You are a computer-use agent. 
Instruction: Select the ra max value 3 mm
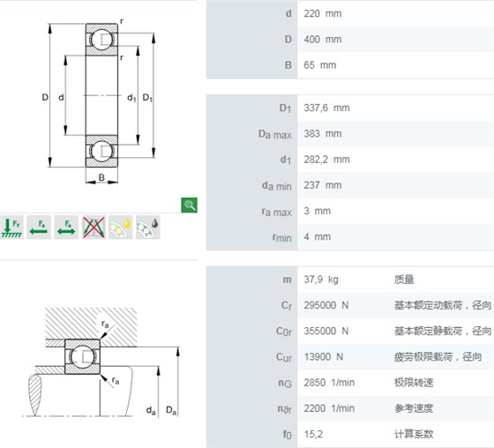[317, 211]
